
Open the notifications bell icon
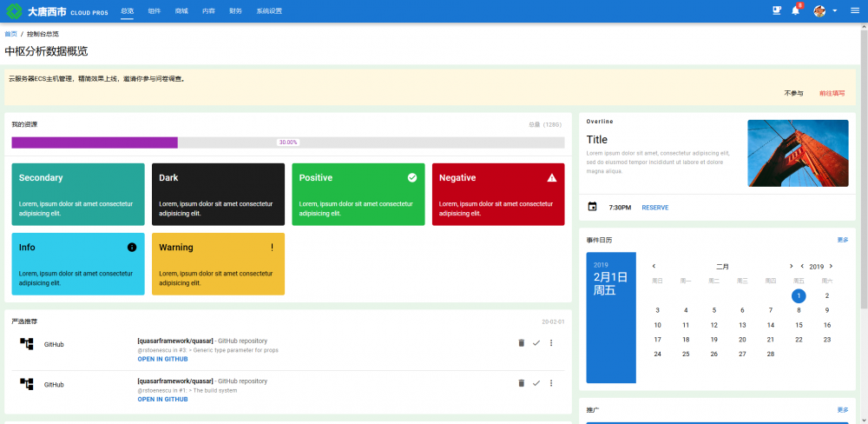click(x=795, y=11)
